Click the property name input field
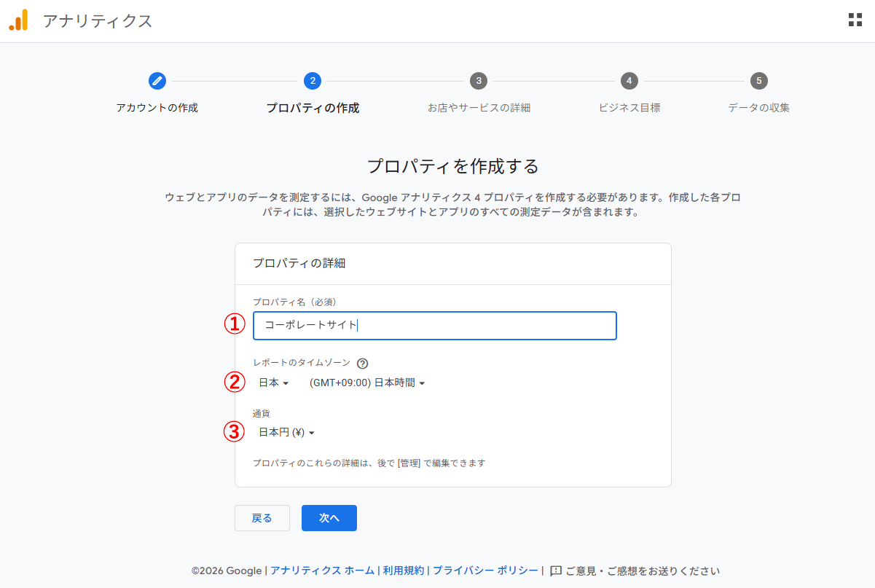875x588 pixels. (434, 326)
